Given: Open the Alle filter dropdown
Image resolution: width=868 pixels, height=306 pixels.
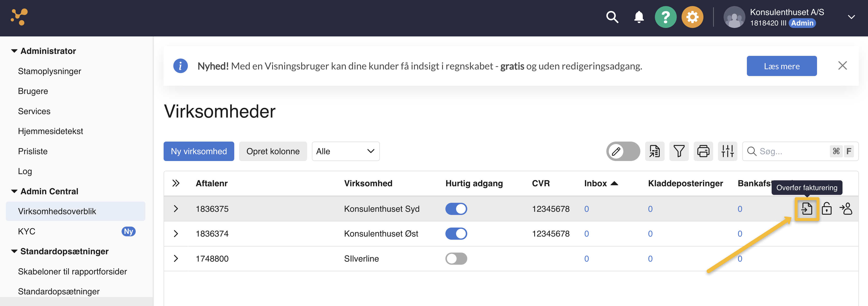Looking at the screenshot, I should click(x=345, y=151).
